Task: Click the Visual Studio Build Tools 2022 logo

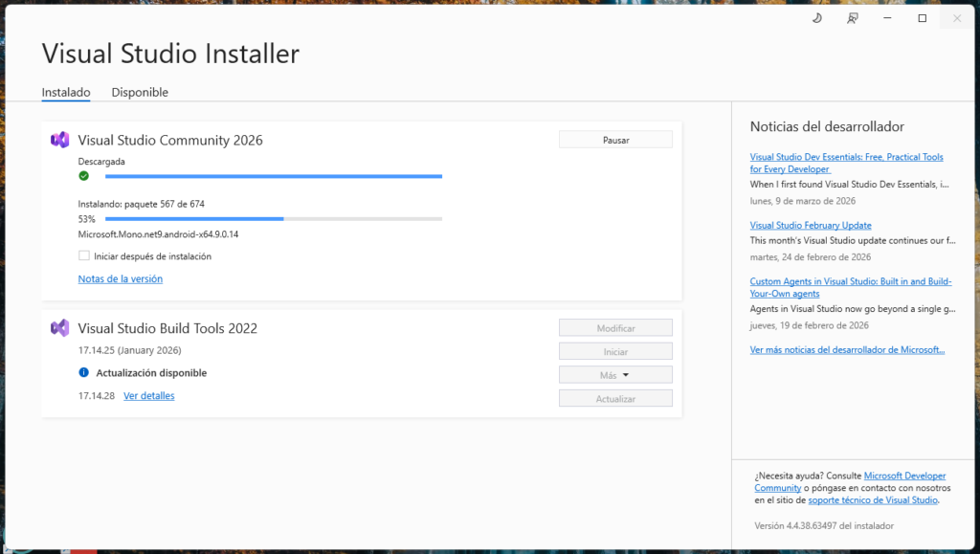Action: (60, 328)
